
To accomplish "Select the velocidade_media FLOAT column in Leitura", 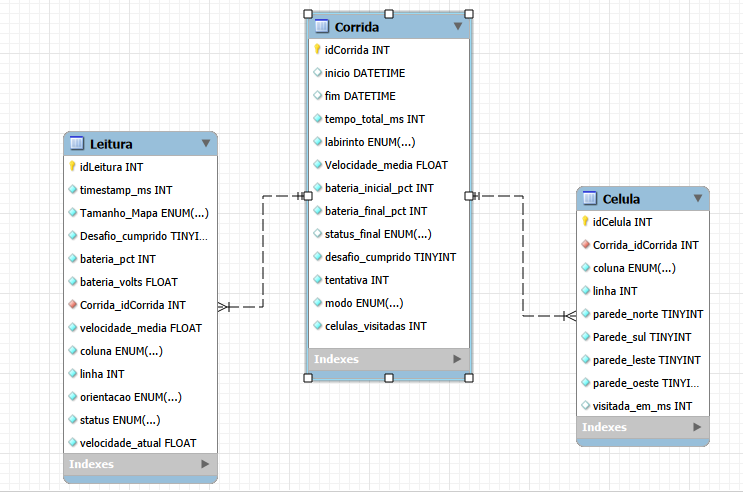I will 141,328.
